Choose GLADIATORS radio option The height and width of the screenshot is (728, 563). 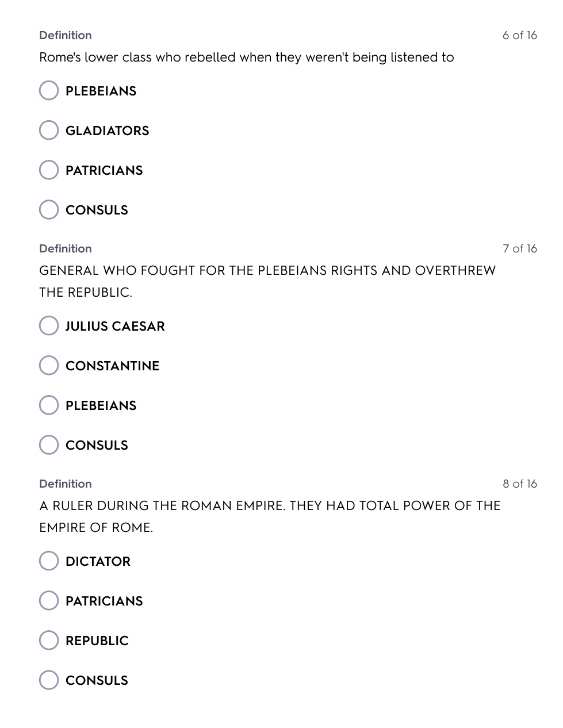(x=49, y=131)
